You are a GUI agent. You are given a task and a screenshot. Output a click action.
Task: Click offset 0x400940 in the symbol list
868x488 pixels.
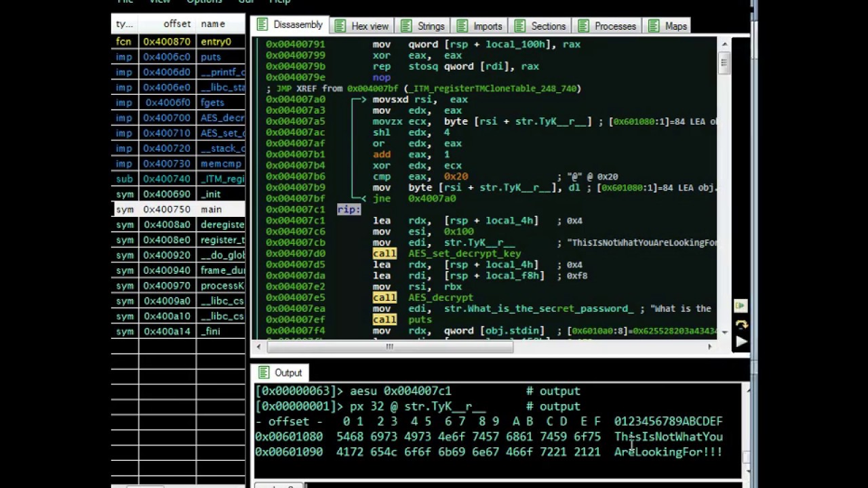pyautogui.click(x=167, y=270)
